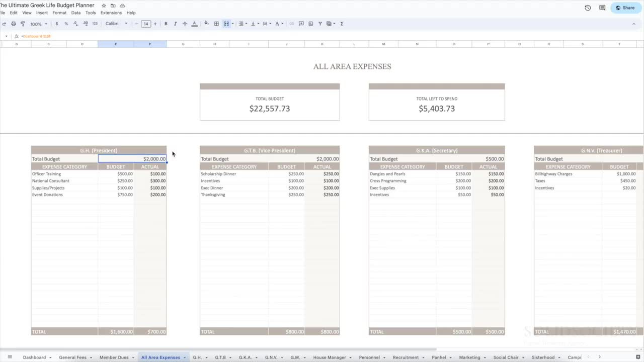Open the zoom 100% dropdown
This screenshot has height=362, width=644.
tap(39, 24)
